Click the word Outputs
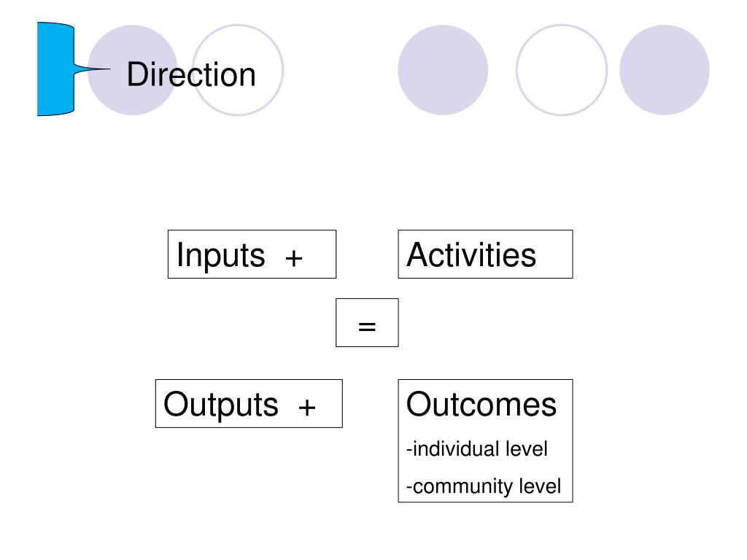 click(x=221, y=404)
